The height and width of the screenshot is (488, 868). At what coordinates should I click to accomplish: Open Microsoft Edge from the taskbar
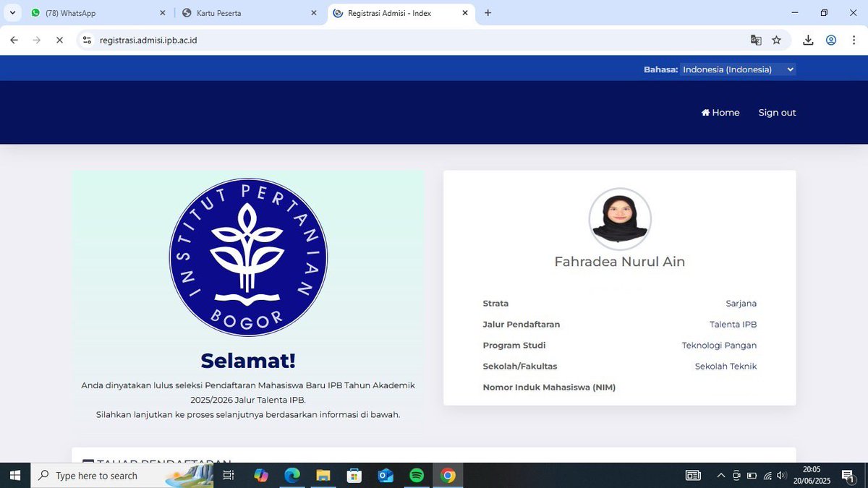(292, 475)
